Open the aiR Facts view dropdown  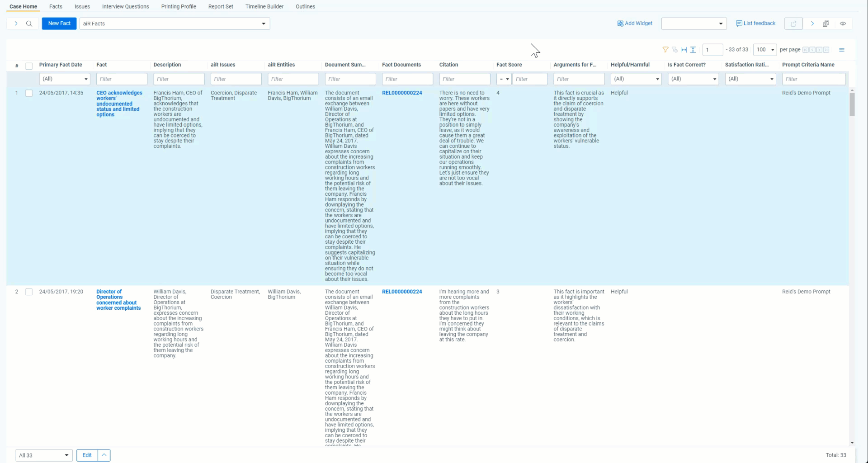(175, 24)
